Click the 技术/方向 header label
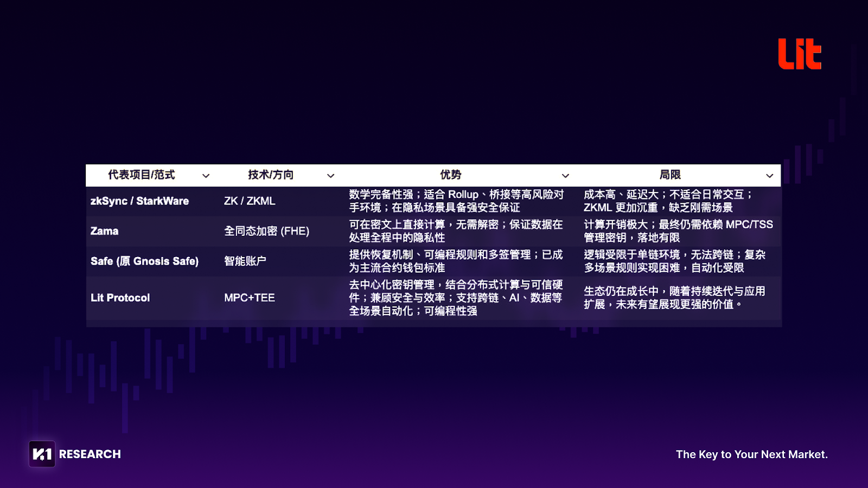This screenshot has height=488, width=868. [271, 175]
